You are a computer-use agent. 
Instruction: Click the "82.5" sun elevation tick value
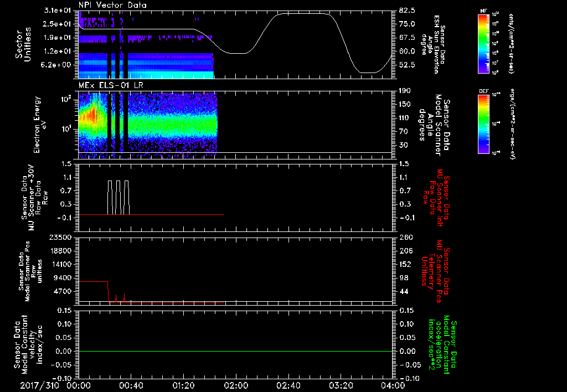tap(407, 11)
